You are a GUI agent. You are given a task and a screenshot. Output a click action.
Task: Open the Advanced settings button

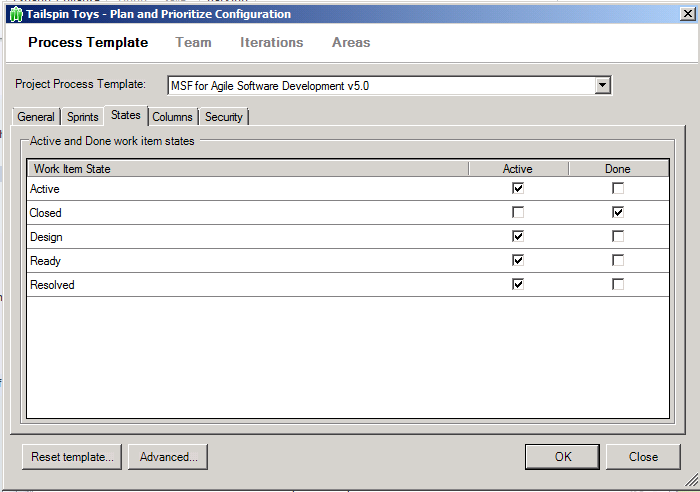[168, 457]
